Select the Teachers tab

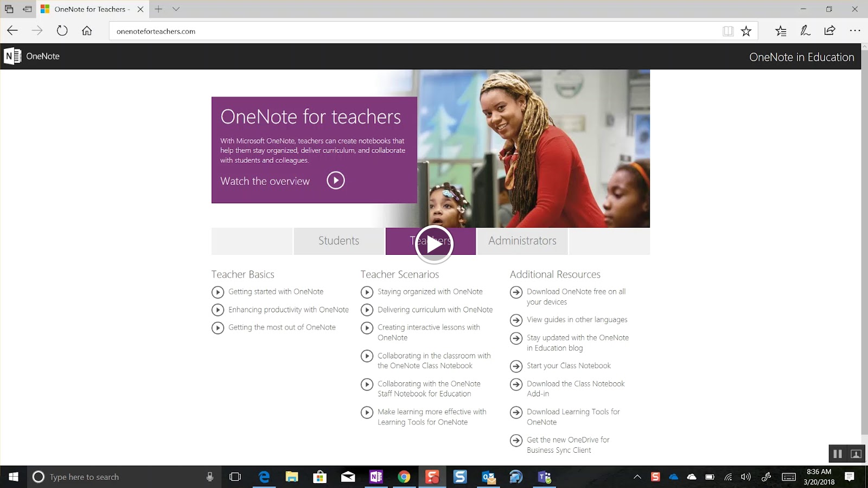coord(430,241)
